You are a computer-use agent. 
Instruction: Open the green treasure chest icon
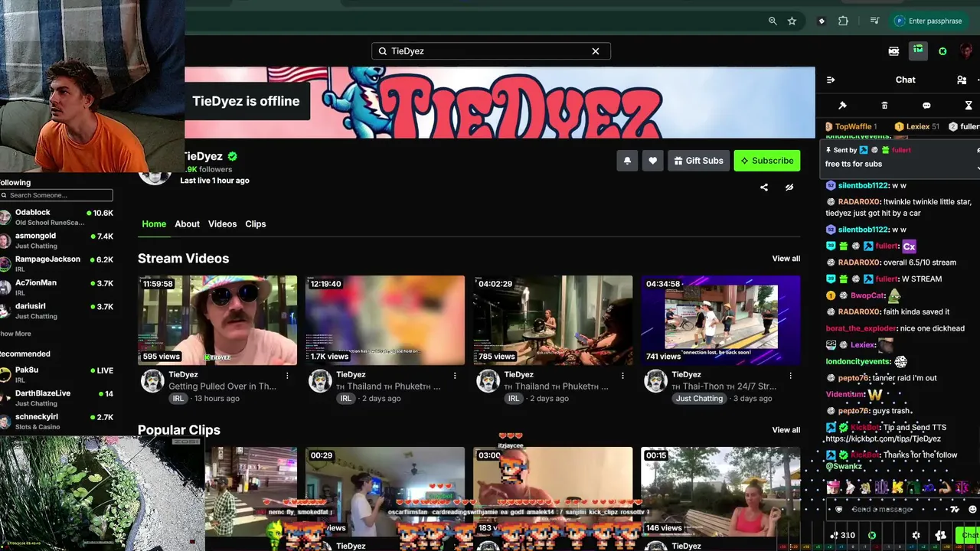[x=918, y=51]
